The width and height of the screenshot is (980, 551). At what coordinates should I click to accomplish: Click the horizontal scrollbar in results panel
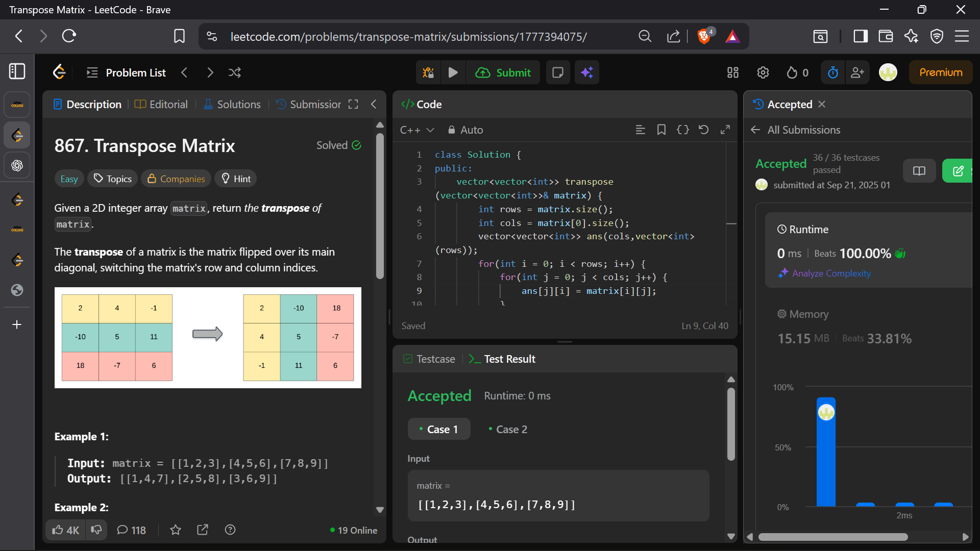[x=832, y=537]
